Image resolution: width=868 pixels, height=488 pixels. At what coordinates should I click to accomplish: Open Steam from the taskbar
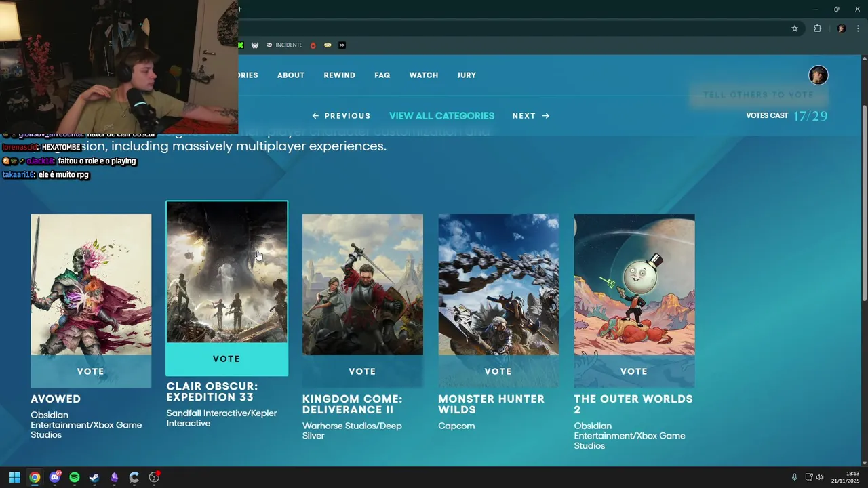coord(94,477)
